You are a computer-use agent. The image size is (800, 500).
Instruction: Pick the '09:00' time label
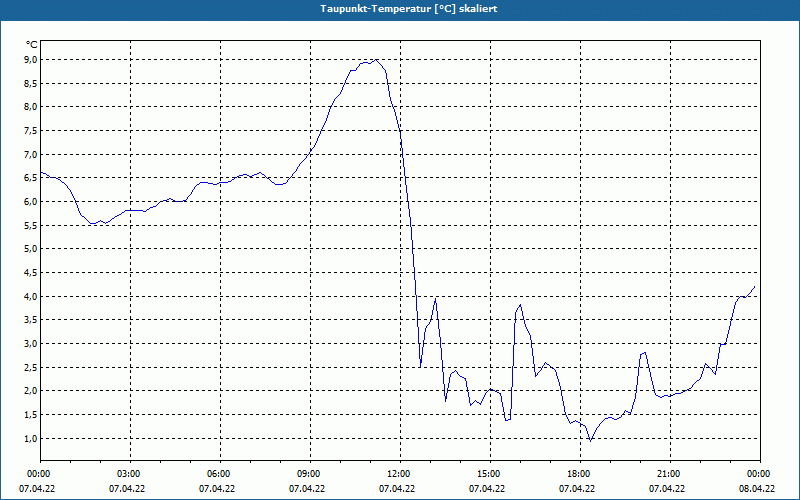pyautogui.click(x=307, y=474)
